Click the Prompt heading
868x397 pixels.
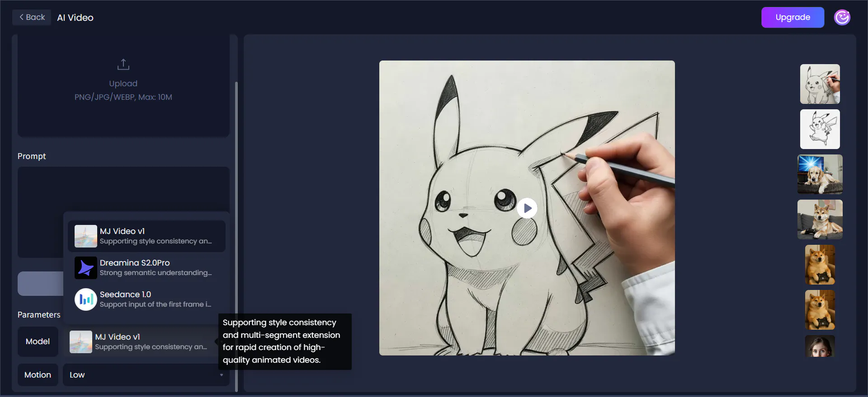click(x=32, y=156)
